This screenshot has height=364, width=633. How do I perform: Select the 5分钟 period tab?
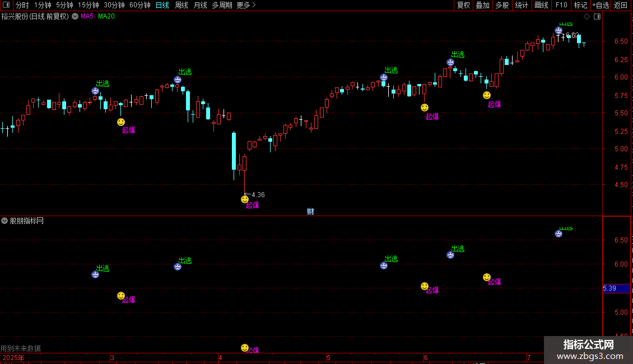tap(64, 5)
